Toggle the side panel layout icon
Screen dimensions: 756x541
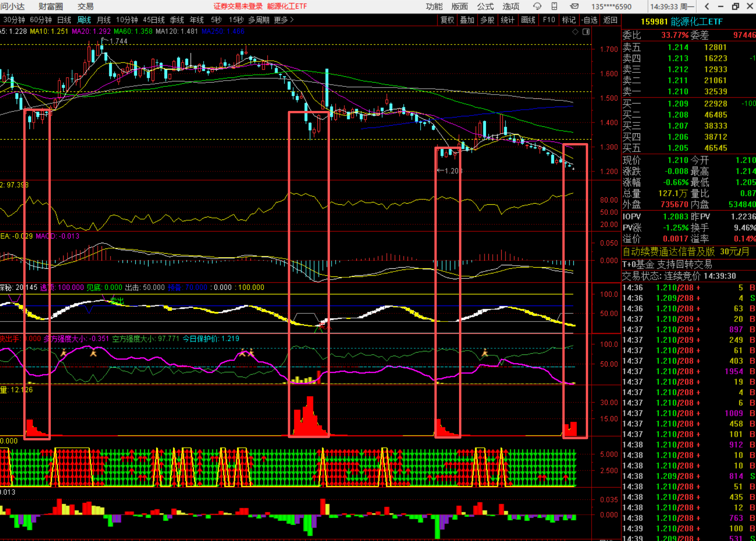click(x=586, y=32)
